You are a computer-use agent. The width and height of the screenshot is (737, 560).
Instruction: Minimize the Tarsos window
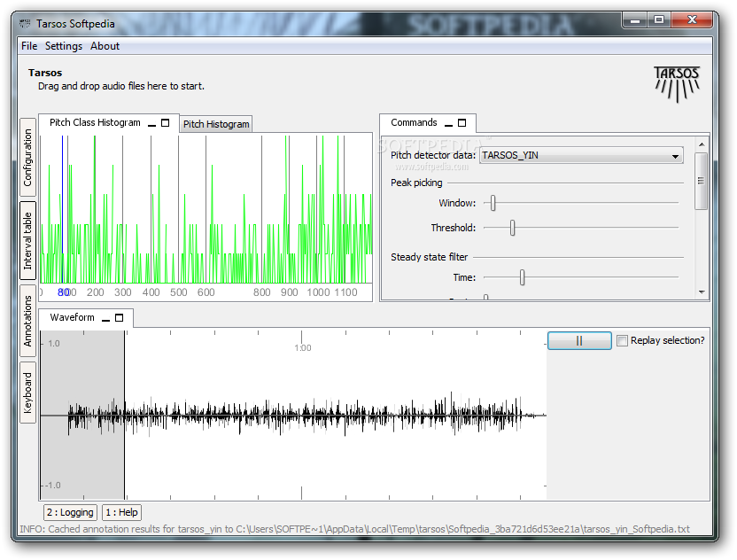pos(635,19)
